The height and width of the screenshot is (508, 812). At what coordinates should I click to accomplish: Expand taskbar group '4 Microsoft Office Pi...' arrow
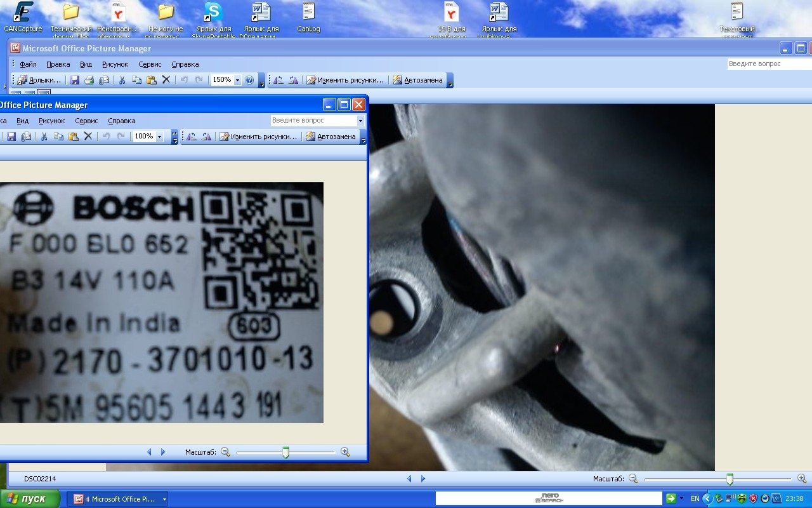tap(164, 499)
